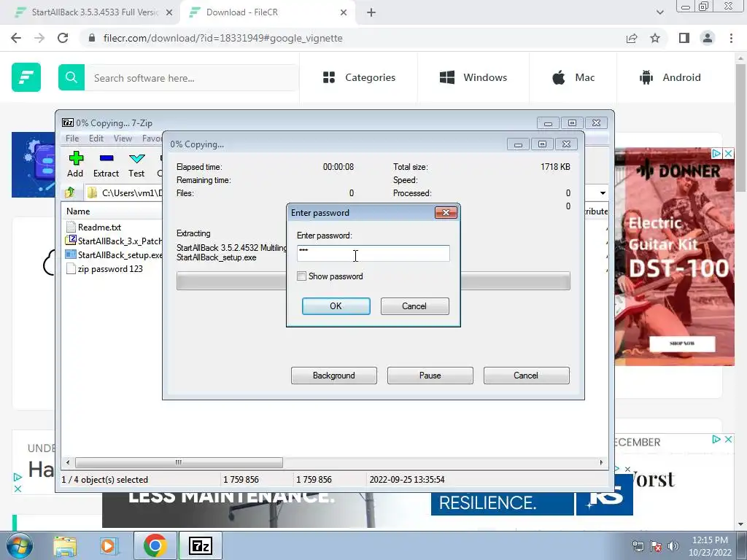
Task: Open a new Chrome tab
Action: click(x=371, y=13)
